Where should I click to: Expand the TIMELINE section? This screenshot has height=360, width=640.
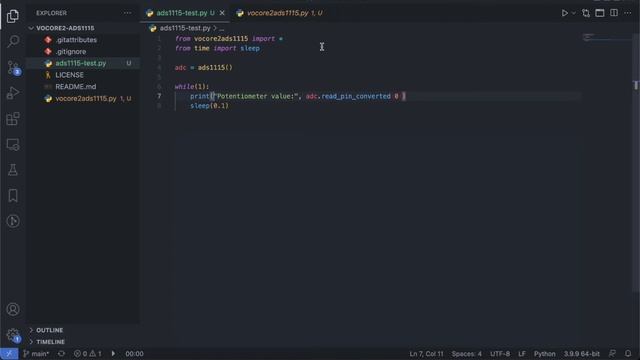coord(50,342)
